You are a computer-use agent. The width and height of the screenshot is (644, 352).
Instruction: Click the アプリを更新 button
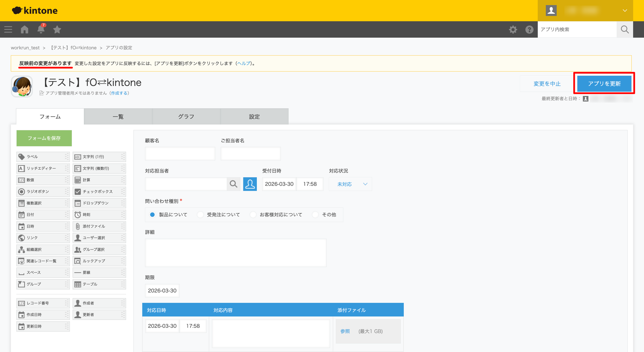(604, 84)
